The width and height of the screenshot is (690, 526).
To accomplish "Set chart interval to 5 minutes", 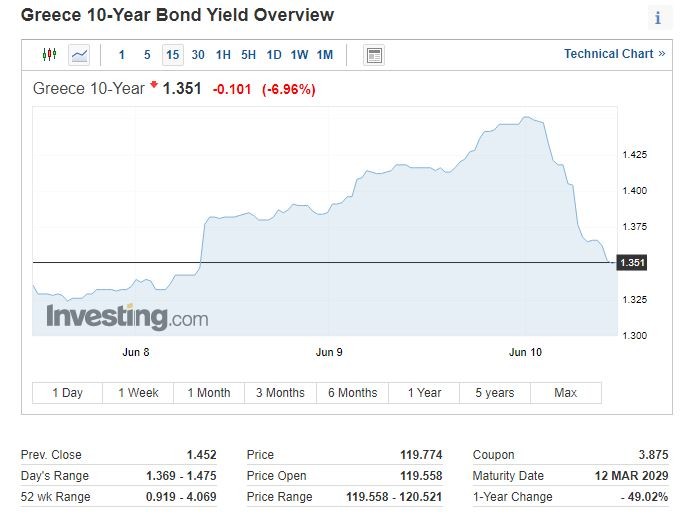I will point(147,55).
